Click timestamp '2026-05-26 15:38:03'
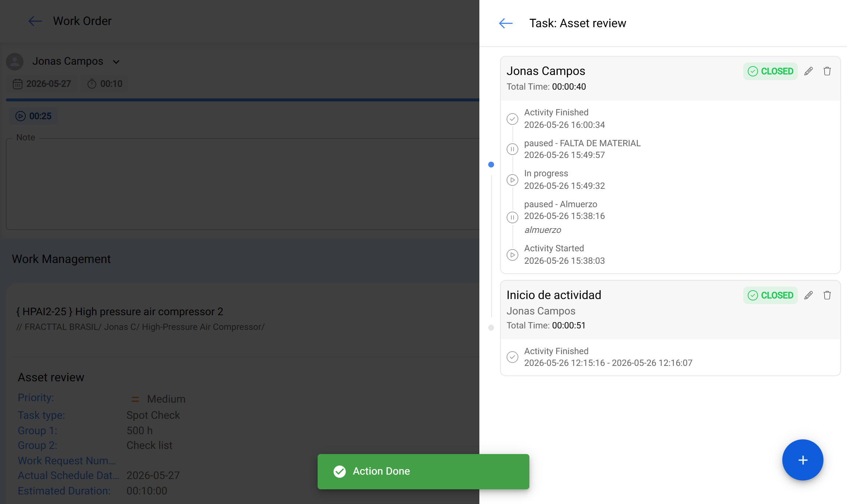Screen dimensions: 847x504 click(x=565, y=261)
